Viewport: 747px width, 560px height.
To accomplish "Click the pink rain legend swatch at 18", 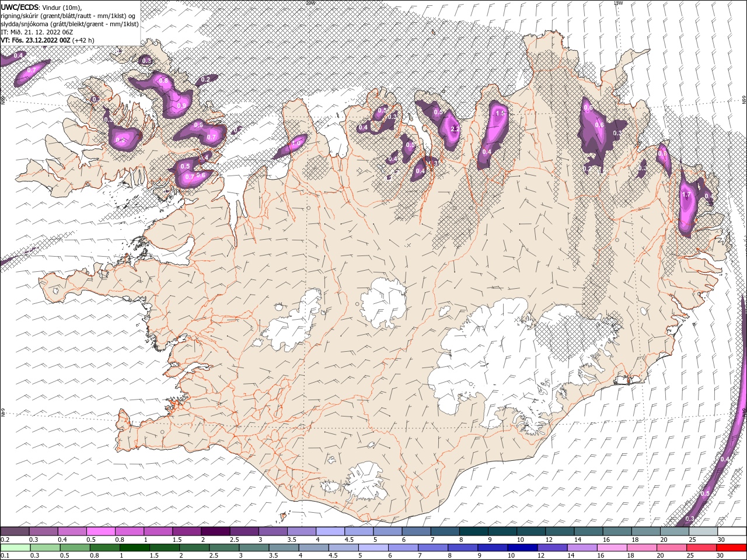I will pyautogui.click(x=642, y=547).
